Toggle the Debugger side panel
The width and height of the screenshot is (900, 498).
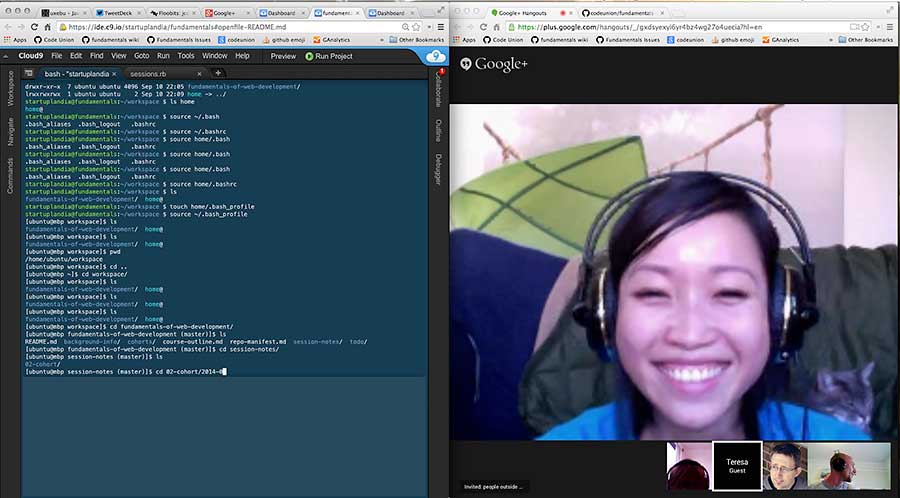point(438,168)
